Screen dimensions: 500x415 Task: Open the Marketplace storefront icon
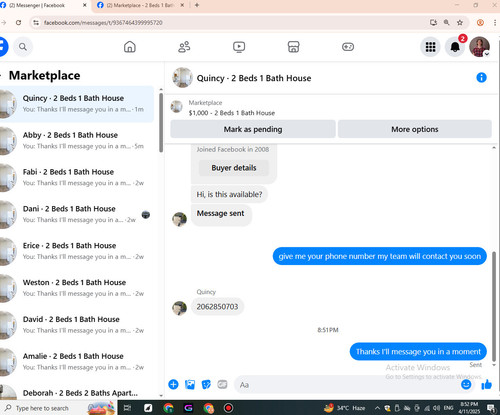(293, 47)
